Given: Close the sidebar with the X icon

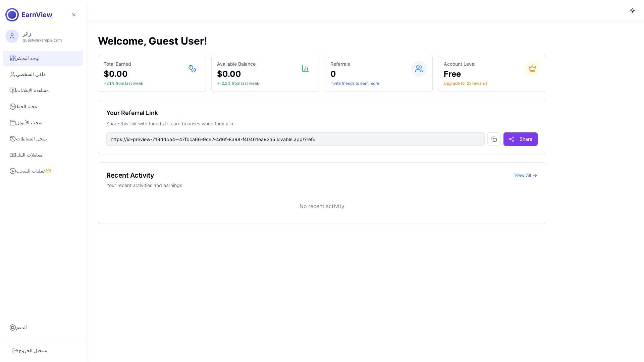Looking at the screenshot, I should [x=74, y=15].
